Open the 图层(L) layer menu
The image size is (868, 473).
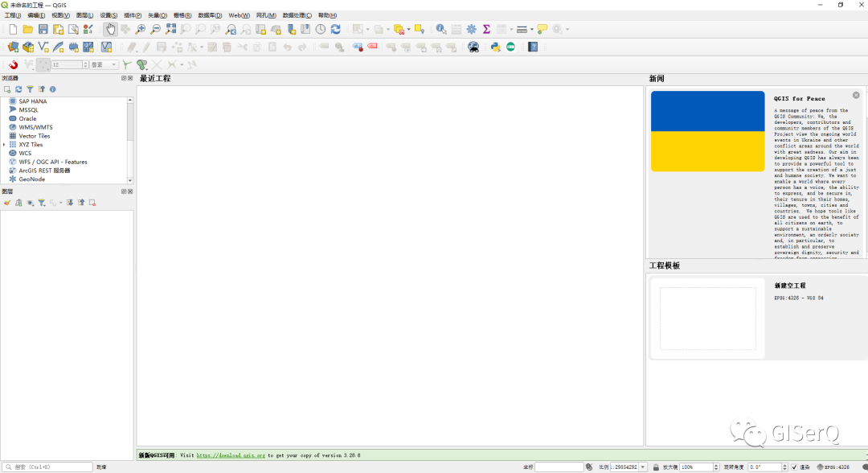[84, 15]
